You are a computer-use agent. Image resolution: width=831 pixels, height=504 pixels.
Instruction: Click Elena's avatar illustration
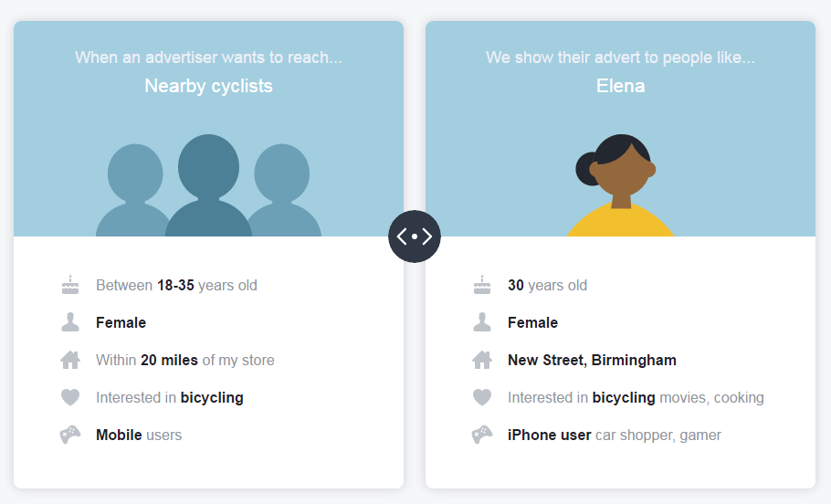pos(620,186)
